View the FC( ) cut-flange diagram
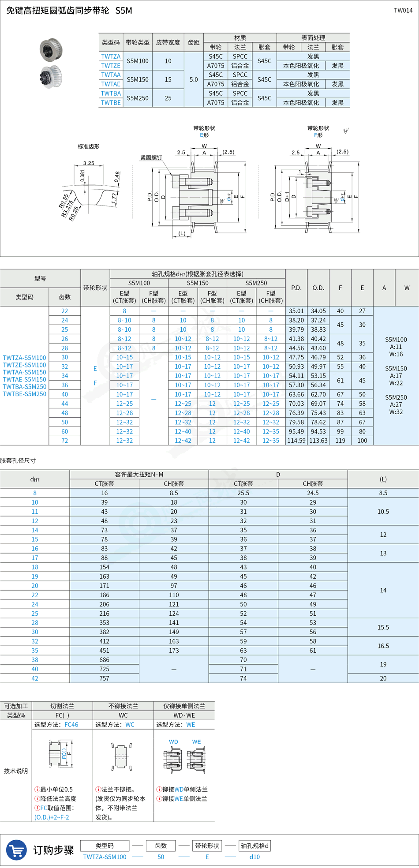Image resolution: width=419 pixels, height=868 pixels. coord(61,754)
